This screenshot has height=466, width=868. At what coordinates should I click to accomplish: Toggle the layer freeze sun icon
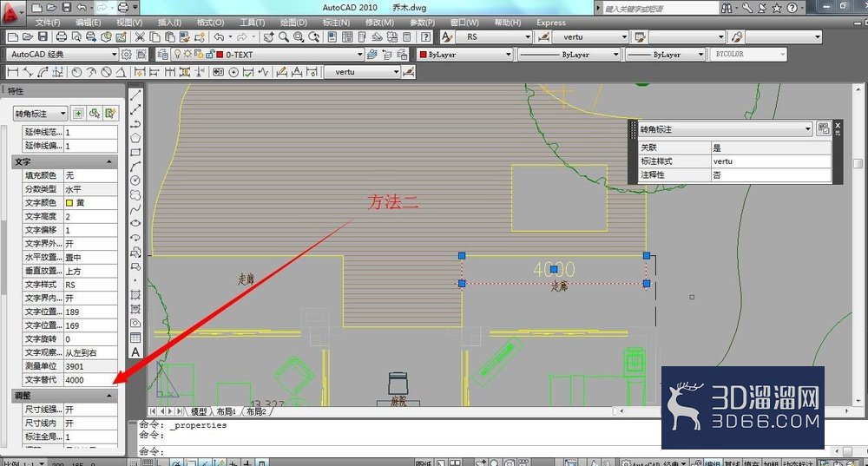click(187, 55)
